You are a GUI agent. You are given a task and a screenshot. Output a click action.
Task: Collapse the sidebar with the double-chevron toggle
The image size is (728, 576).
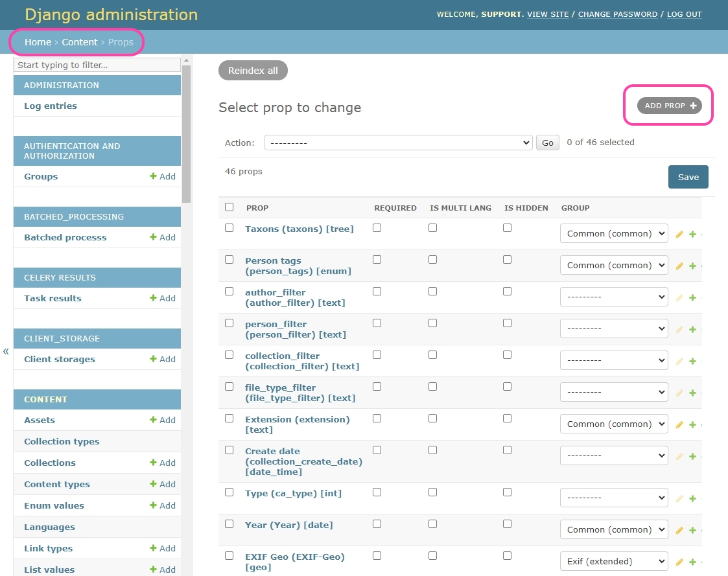(x=6, y=351)
